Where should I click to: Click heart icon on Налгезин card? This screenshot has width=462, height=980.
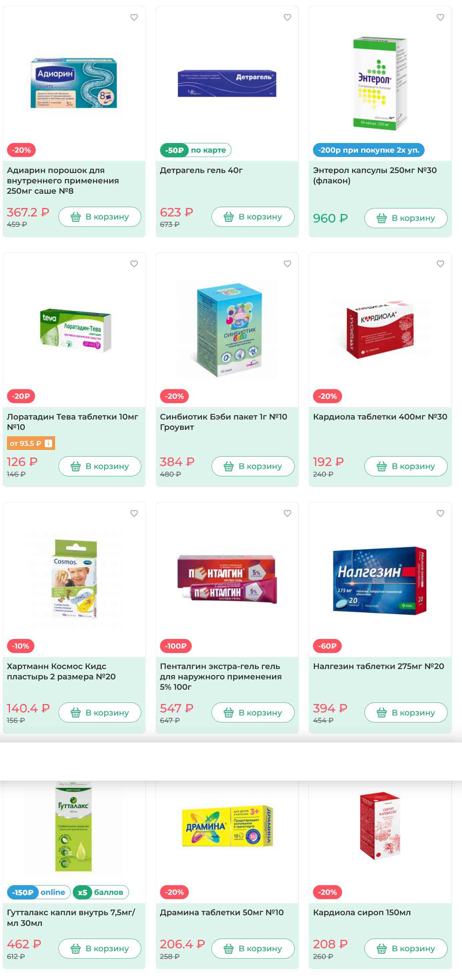tap(440, 513)
